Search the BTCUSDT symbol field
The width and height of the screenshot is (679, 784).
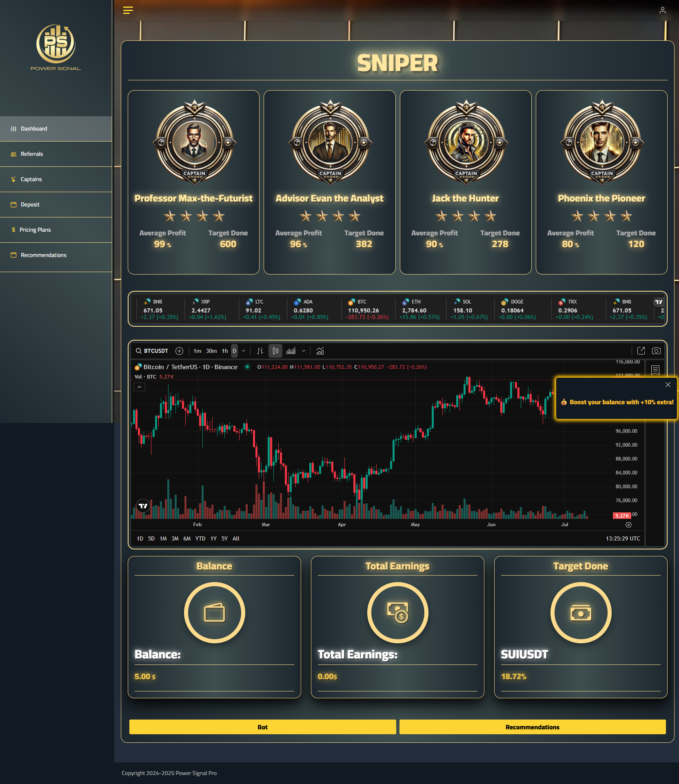(152, 351)
